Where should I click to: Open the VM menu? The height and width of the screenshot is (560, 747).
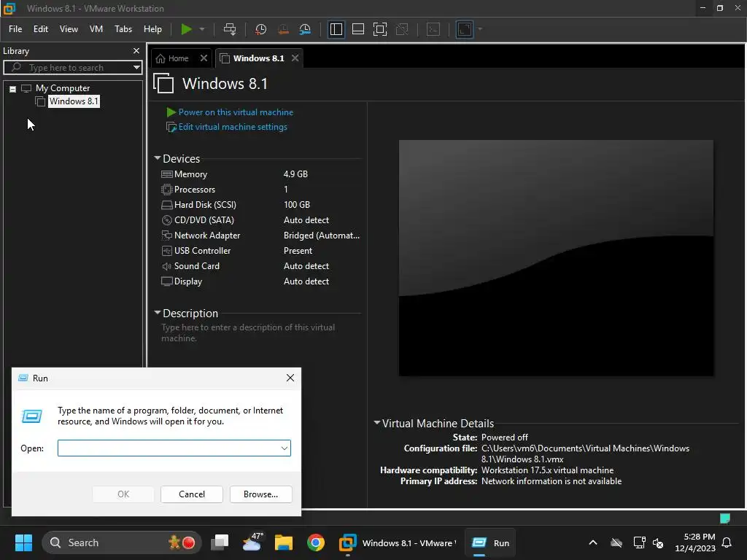point(96,29)
